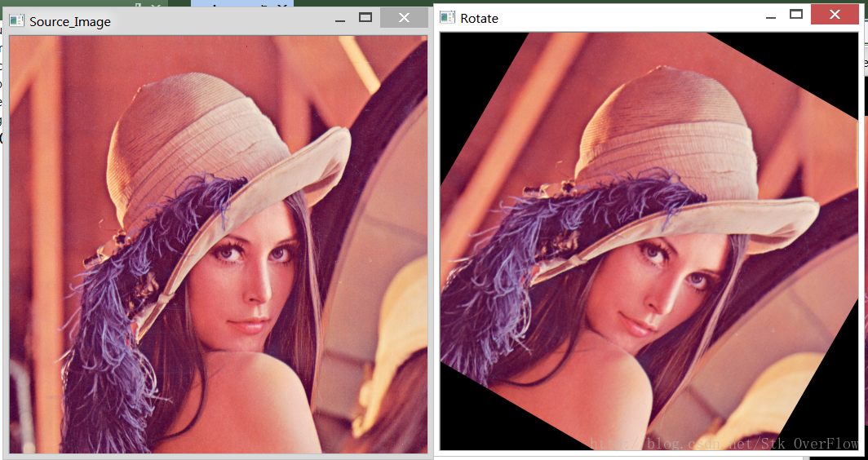This screenshot has width=868, height=460.
Task: Maximize the Rotate window
Action: (x=796, y=15)
